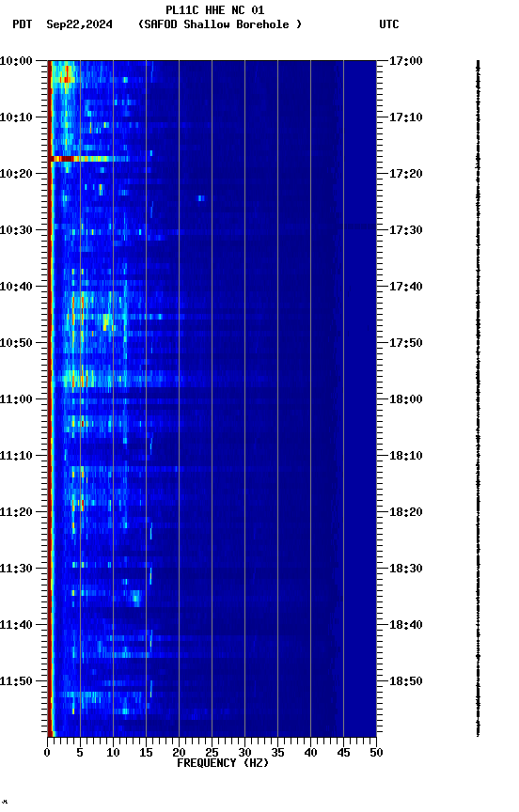
Task: Click the 11:00 PDT time label
Action: 16,399
